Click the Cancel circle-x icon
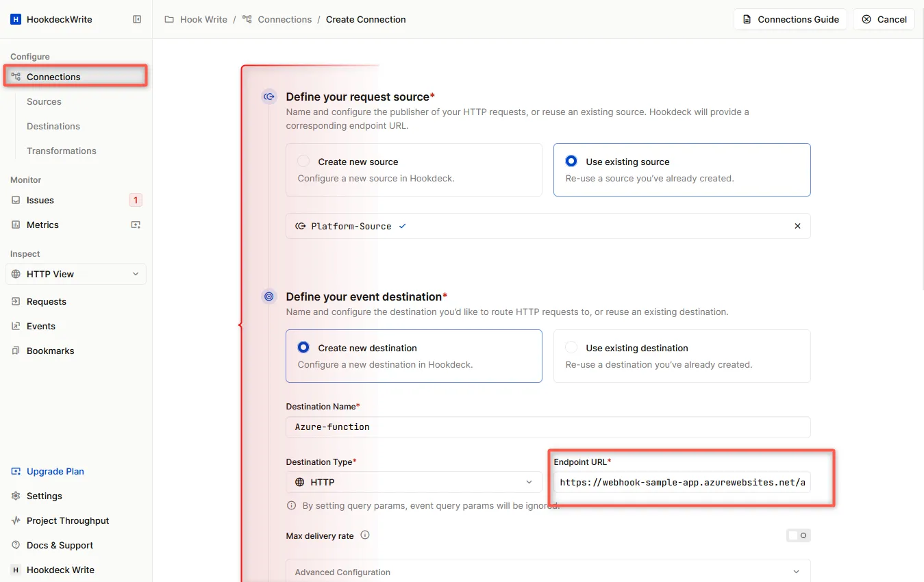Image resolution: width=924 pixels, height=582 pixels. [x=867, y=19]
